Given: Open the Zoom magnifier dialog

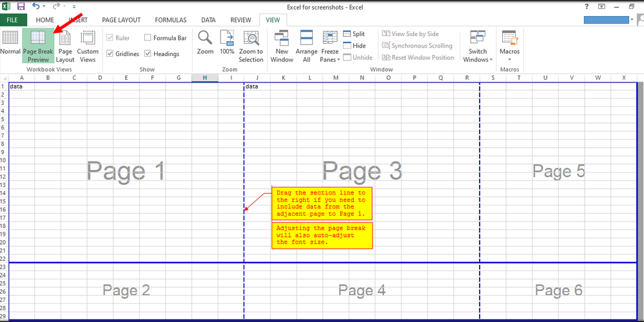Looking at the screenshot, I should (205, 43).
